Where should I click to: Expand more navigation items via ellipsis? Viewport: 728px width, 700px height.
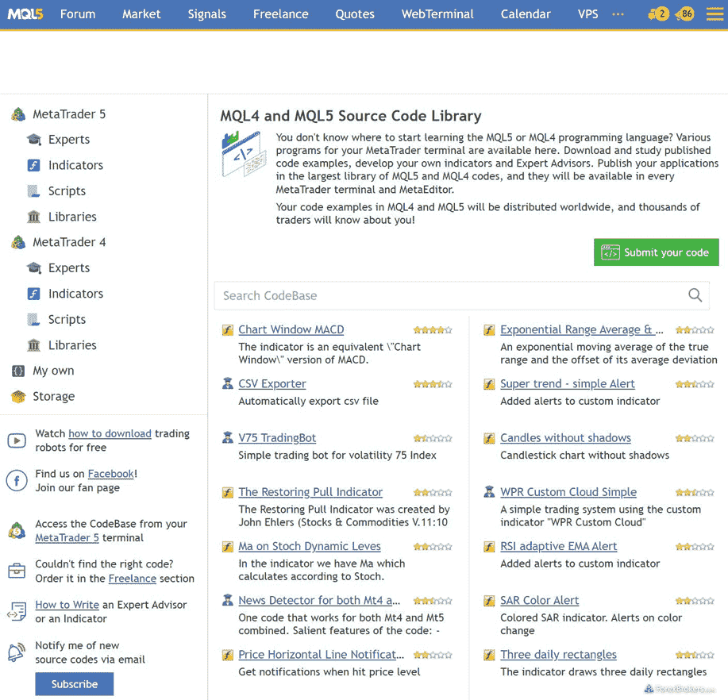[x=618, y=14]
